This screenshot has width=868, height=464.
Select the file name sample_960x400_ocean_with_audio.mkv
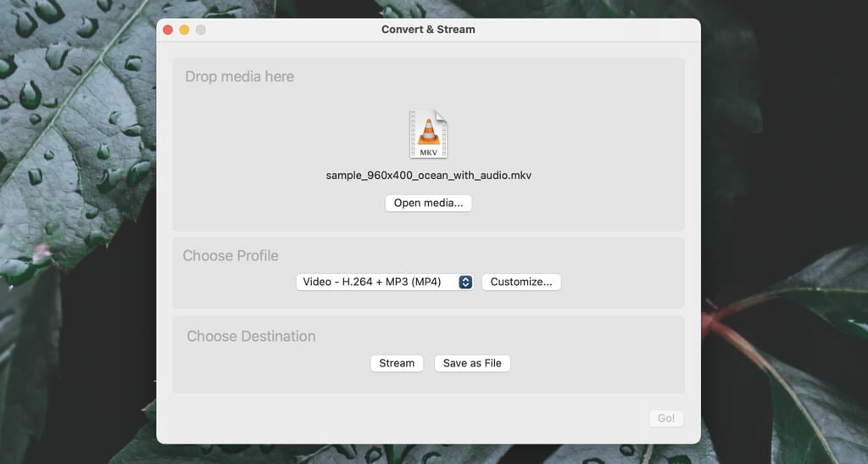pos(428,176)
